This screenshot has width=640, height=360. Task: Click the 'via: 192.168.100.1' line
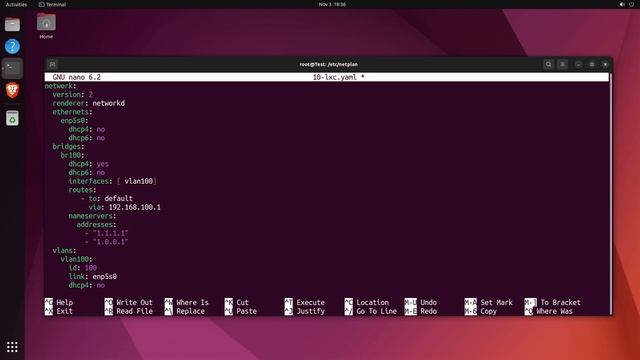coord(124,207)
